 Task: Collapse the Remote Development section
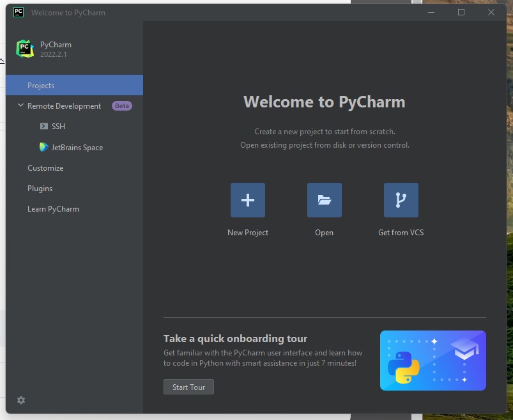(x=20, y=105)
